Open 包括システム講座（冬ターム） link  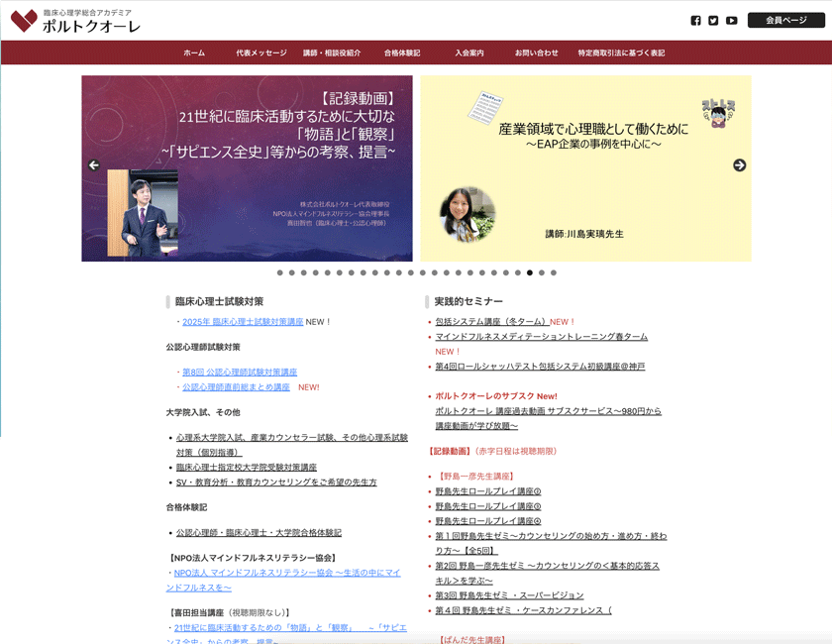click(492, 322)
